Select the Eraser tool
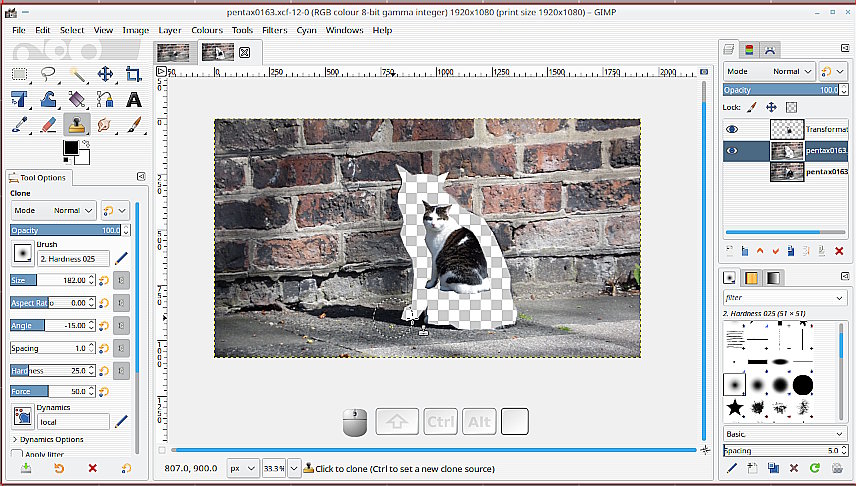Viewport: 856px width, 486px height. tap(48, 125)
